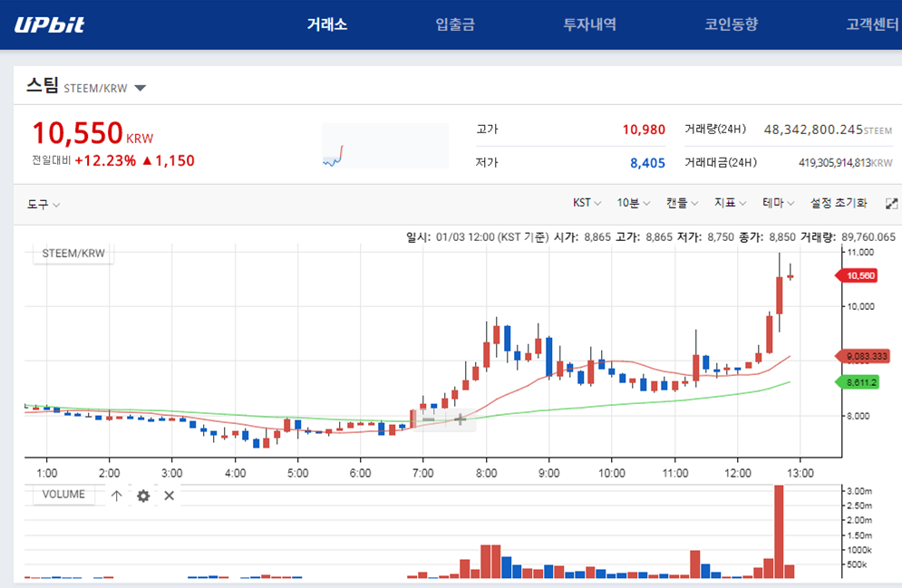Click the STEEM/KRW chart legend label
This screenshot has height=588, width=902.
[x=73, y=254]
